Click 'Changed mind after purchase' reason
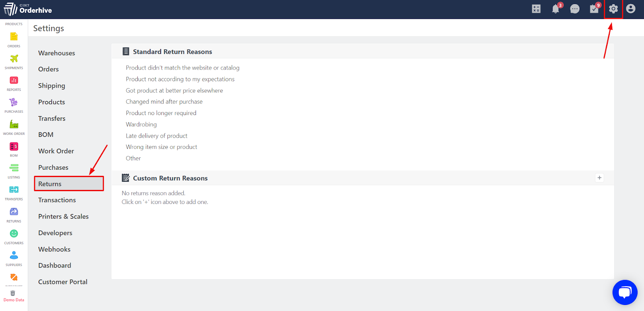The image size is (644, 311). point(164,102)
